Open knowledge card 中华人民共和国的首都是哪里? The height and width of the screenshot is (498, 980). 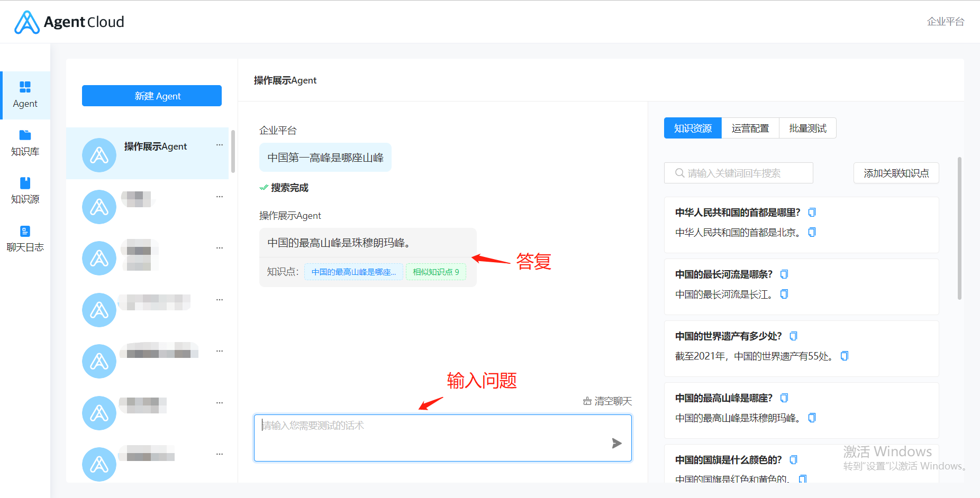pyautogui.click(x=801, y=225)
